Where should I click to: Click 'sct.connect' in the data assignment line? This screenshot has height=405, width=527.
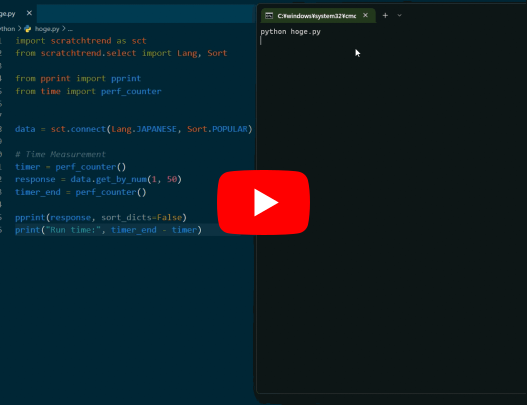tap(78, 129)
